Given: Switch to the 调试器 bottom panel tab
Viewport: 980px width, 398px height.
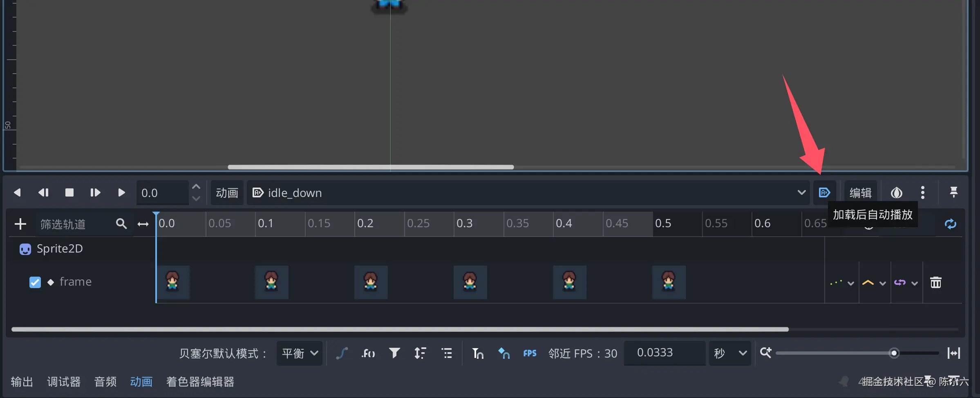Looking at the screenshot, I should [x=64, y=382].
